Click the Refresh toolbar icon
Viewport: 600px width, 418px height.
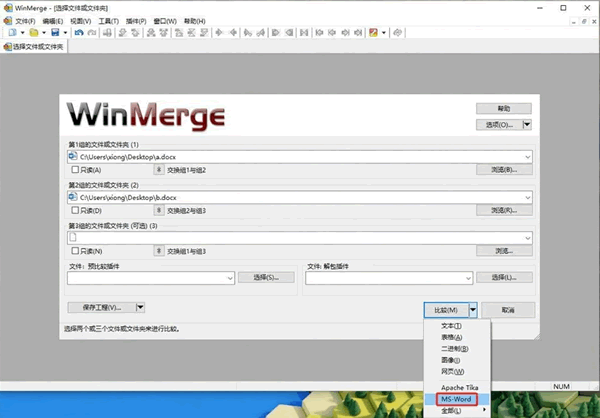point(398,33)
